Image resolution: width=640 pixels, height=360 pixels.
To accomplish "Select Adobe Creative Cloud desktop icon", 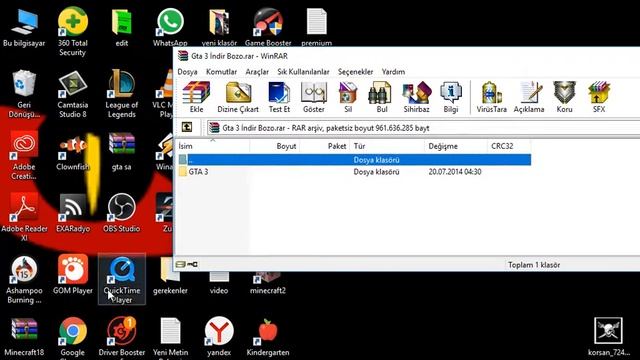I will tap(24, 156).
